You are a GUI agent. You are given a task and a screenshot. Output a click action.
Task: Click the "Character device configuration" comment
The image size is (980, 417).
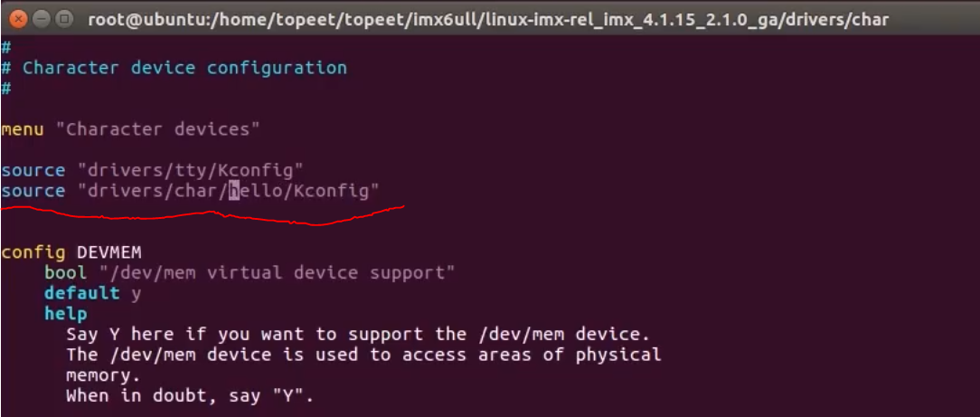click(x=184, y=68)
